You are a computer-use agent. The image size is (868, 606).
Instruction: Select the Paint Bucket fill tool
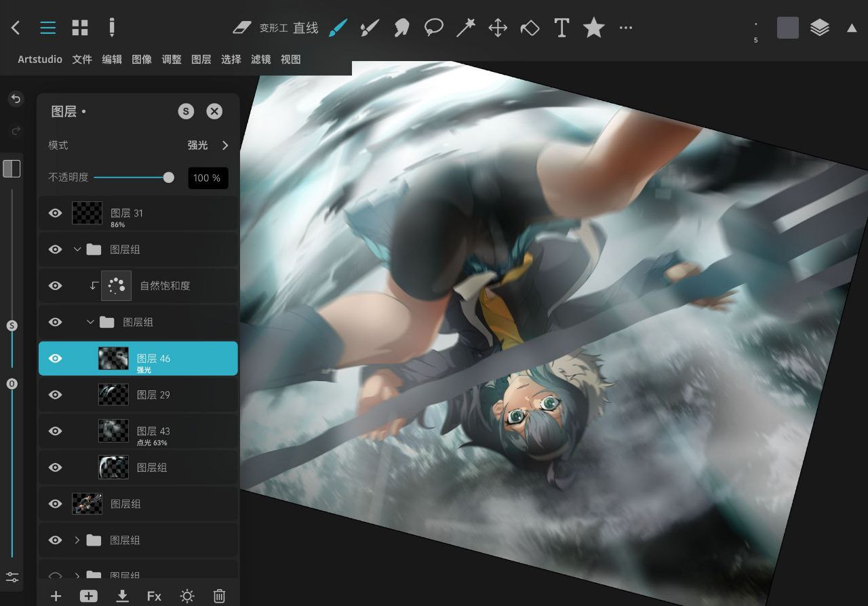(530, 28)
